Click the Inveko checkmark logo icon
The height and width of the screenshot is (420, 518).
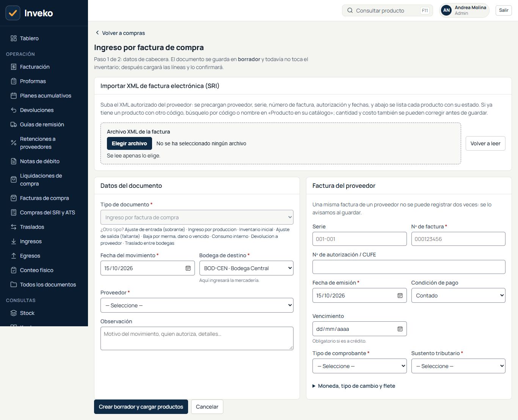[x=13, y=13]
